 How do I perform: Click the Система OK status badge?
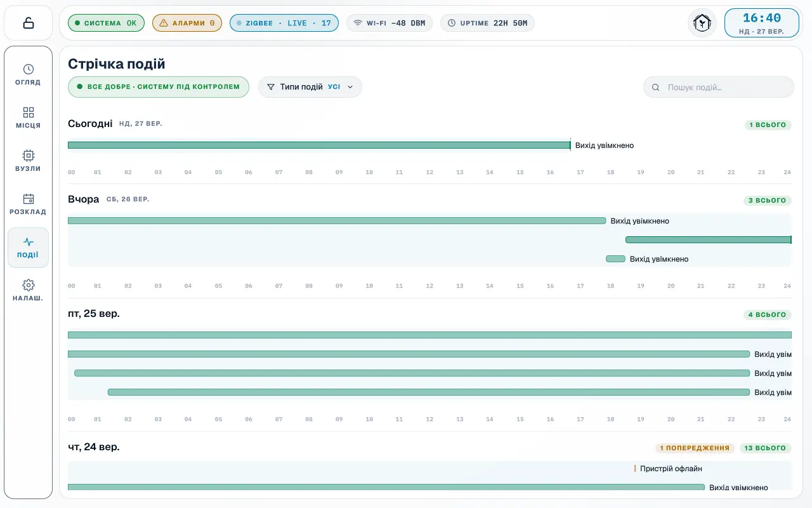pyautogui.click(x=107, y=23)
